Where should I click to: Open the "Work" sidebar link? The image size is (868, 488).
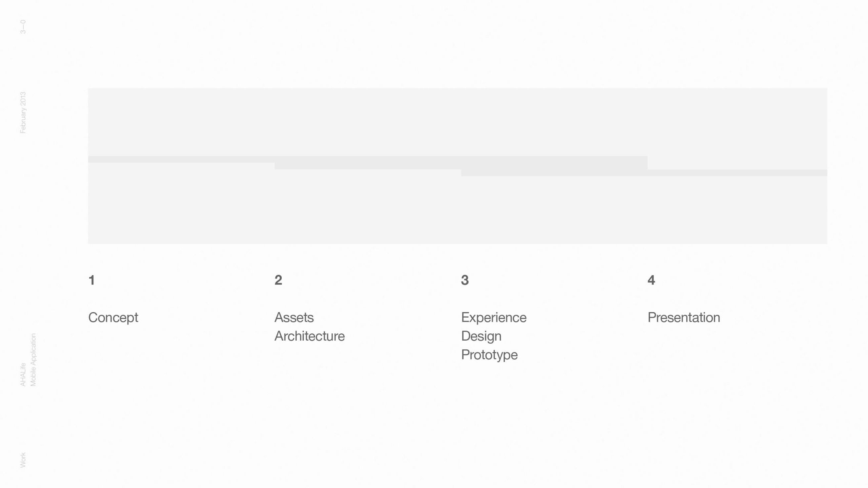click(x=23, y=460)
